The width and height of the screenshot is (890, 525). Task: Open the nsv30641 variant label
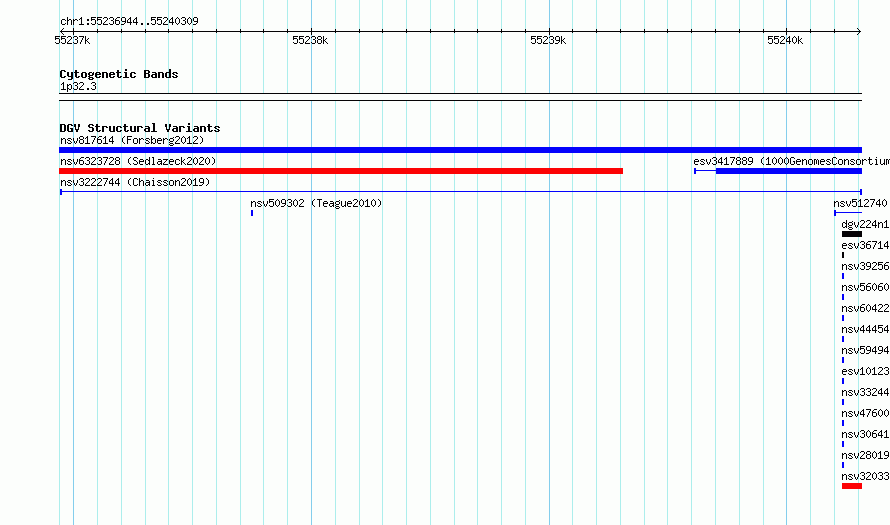point(866,434)
